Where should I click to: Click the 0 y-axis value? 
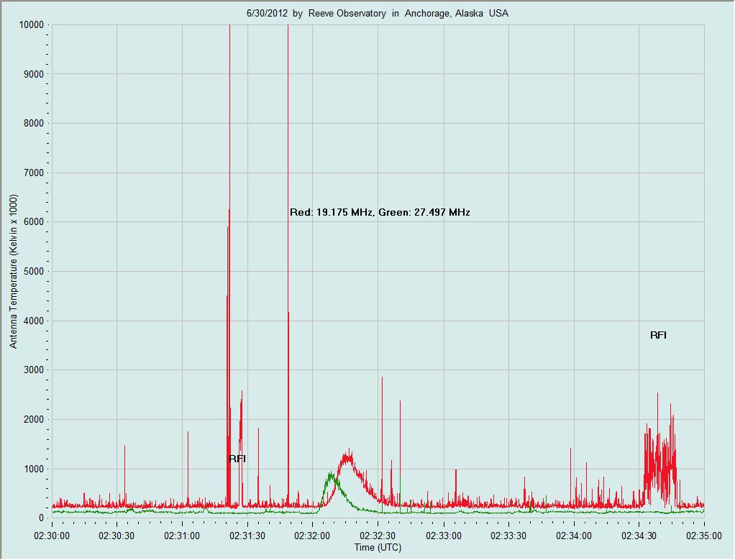click(x=41, y=518)
